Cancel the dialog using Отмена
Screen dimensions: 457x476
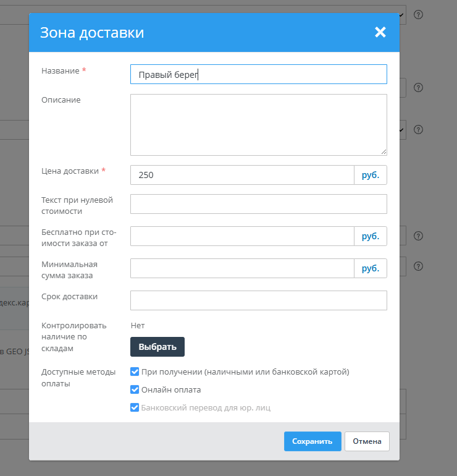point(367,441)
